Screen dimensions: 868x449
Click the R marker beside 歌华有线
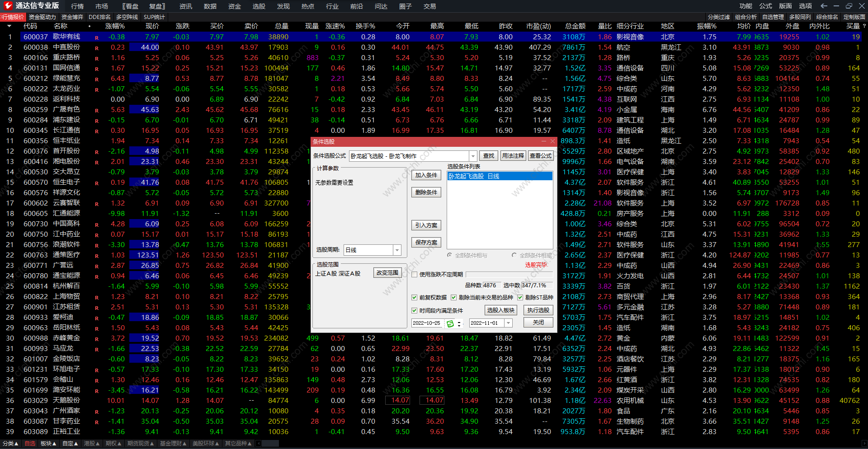coord(97,37)
